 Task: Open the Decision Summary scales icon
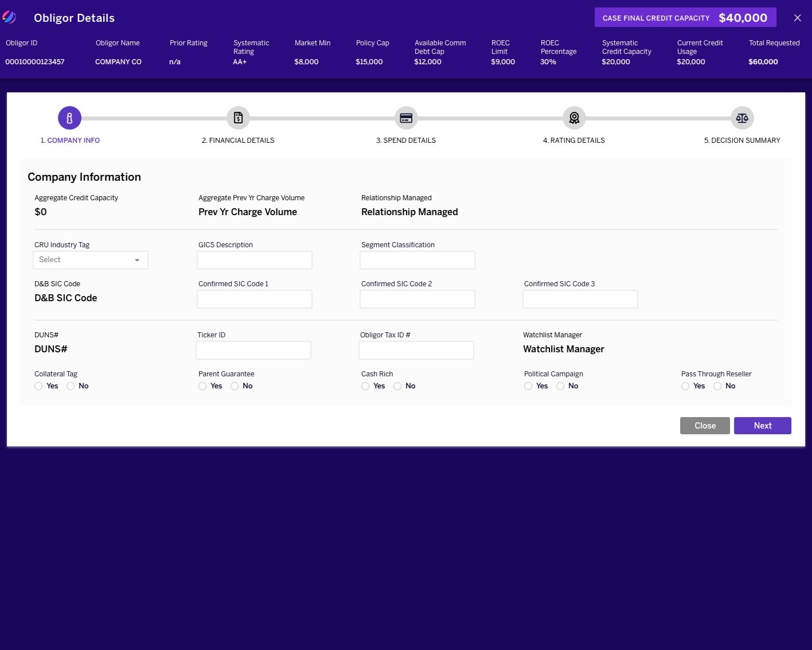click(x=742, y=118)
